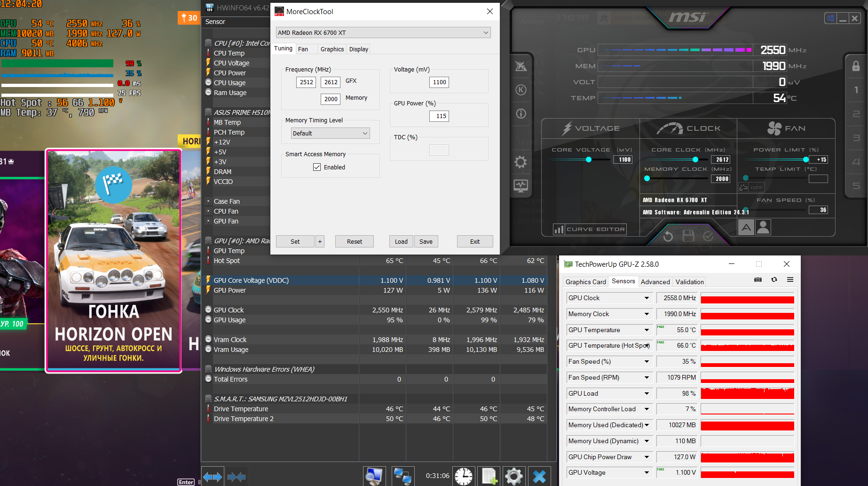The image size is (868, 486).
Task: Open GPU-Z Memory Clock sensor dropdown
Action: [x=647, y=314]
